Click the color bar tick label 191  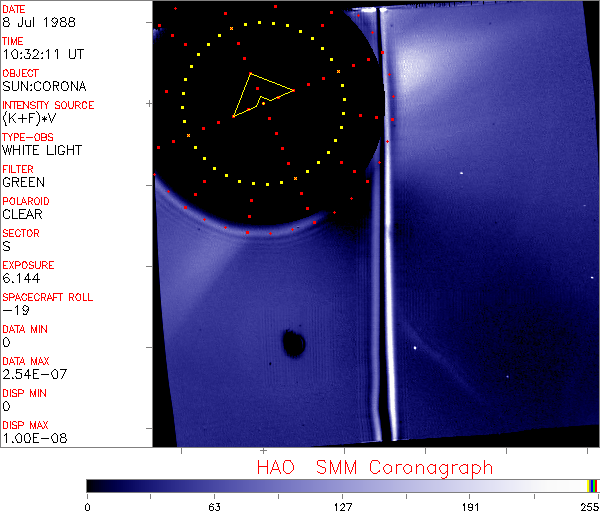coord(470,505)
